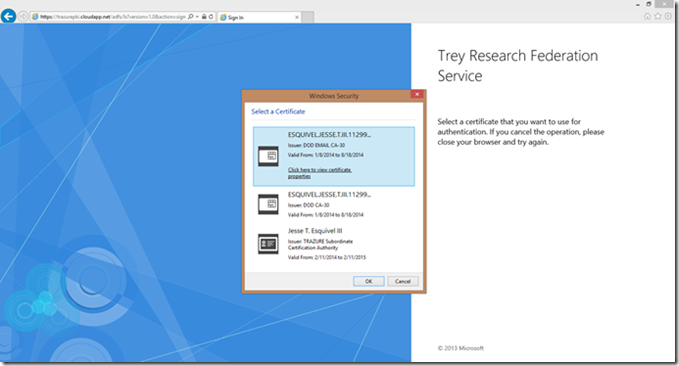The height and width of the screenshot is (366, 679).
Task: Open Favorites with the star icon
Action: pos(658,16)
